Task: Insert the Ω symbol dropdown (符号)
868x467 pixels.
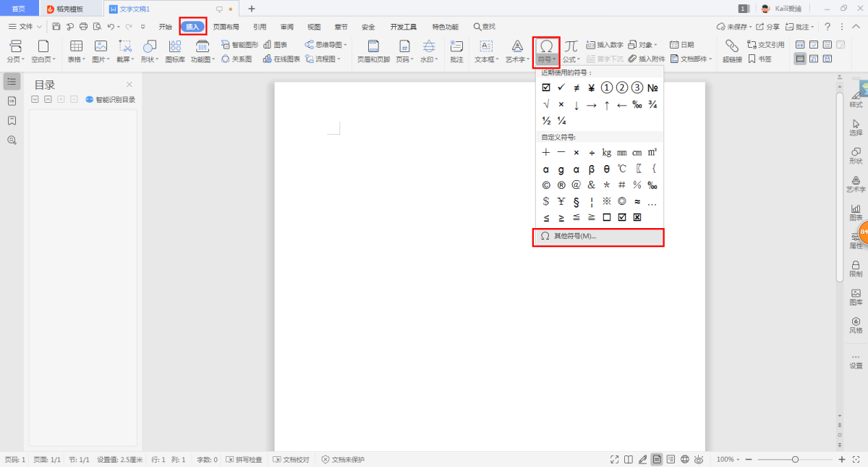Action: tap(547, 51)
